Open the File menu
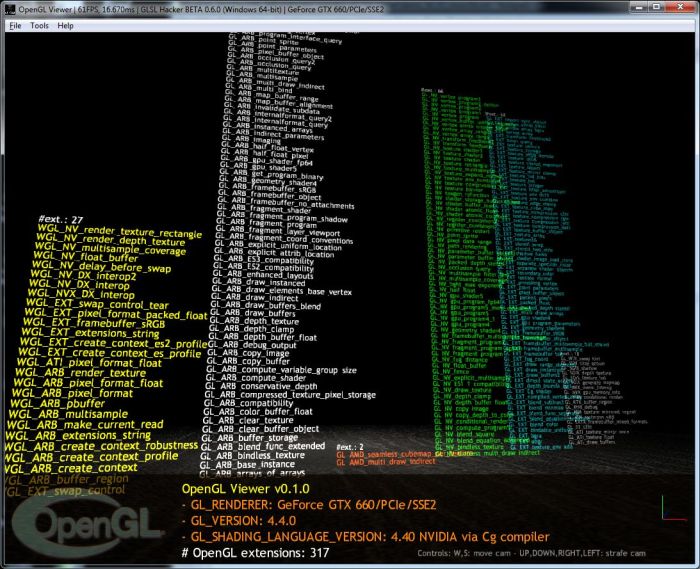The height and width of the screenshot is (569, 700). [15, 25]
